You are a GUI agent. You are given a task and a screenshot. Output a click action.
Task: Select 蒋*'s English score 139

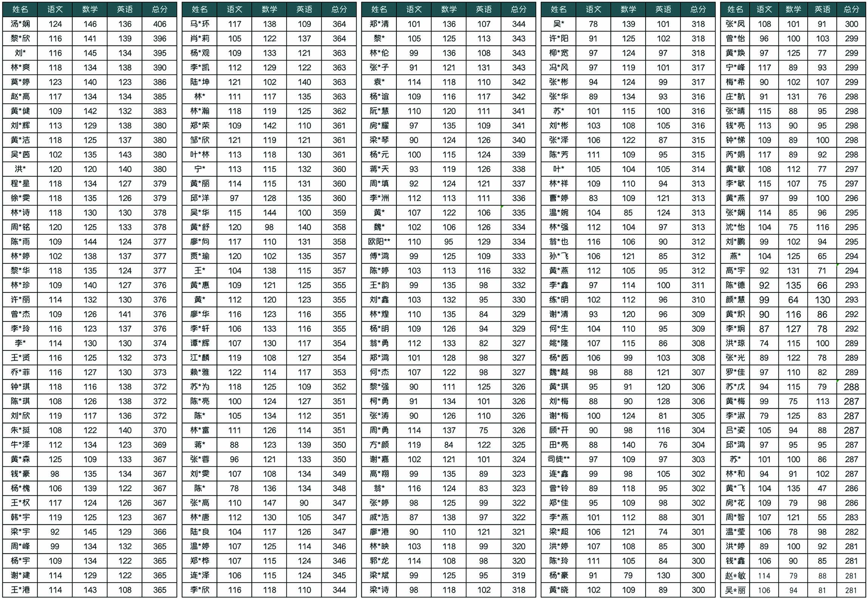(x=304, y=445)
